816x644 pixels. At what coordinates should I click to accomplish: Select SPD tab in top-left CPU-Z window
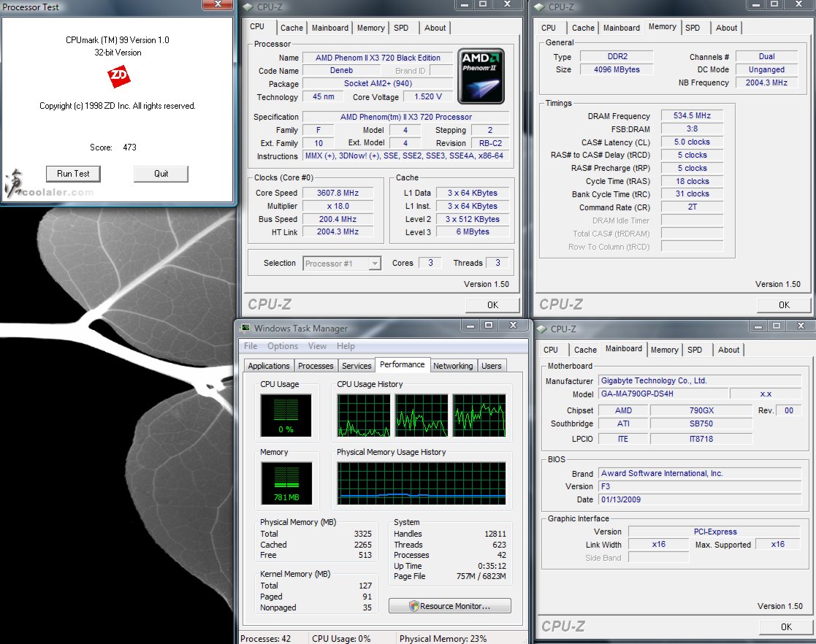(401, 28)
